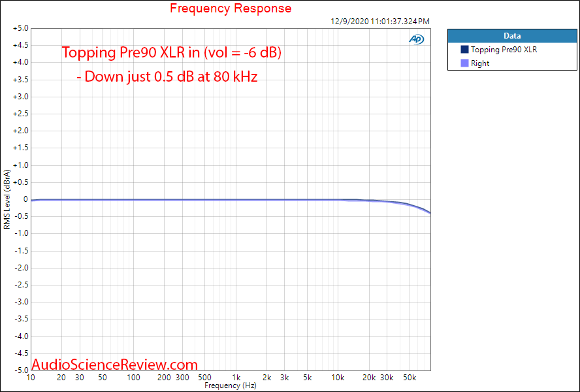Click the 50k label on the frequency axis
This screenshot has height=392, width=580.
pos(410,378)
